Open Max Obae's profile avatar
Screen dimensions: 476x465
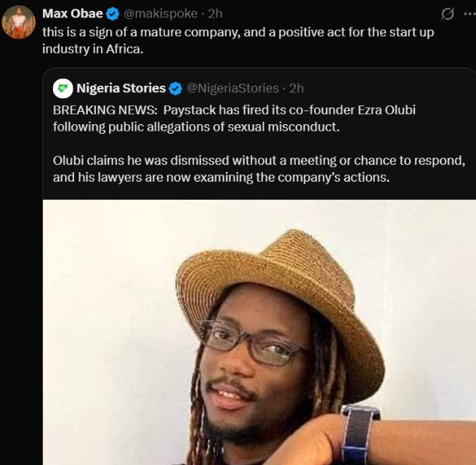click(x=19, y=22)
